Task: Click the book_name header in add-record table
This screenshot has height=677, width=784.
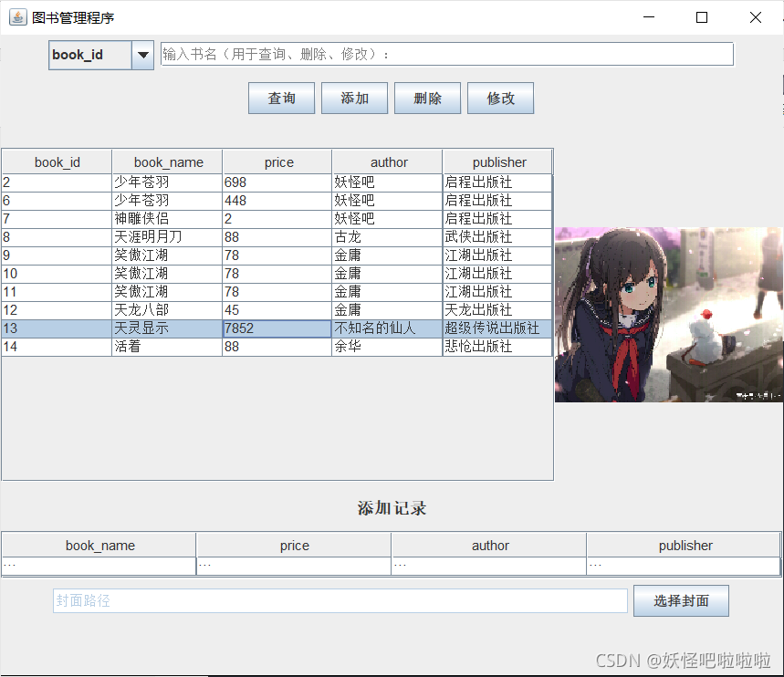Action: click(99, 545)
